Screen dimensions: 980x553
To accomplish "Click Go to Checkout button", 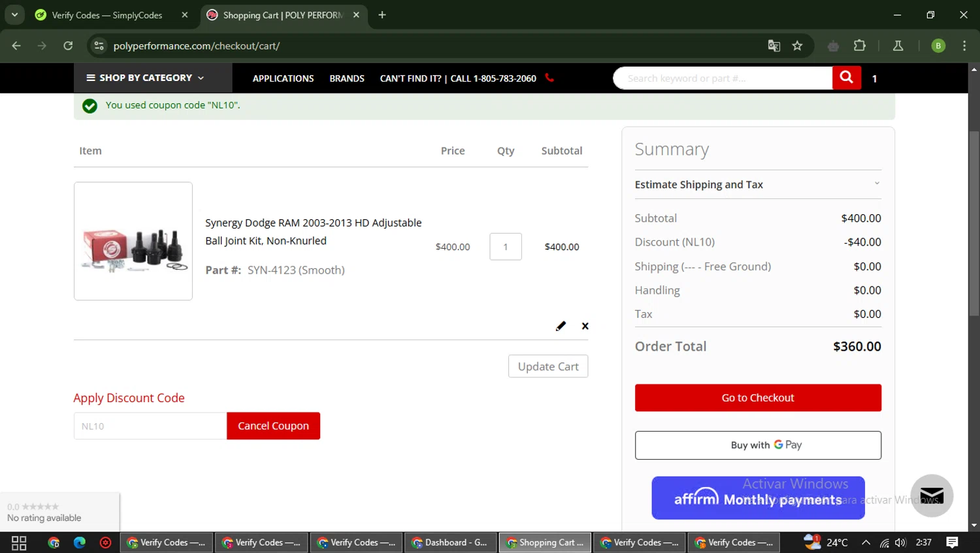I will click(758, 398).
